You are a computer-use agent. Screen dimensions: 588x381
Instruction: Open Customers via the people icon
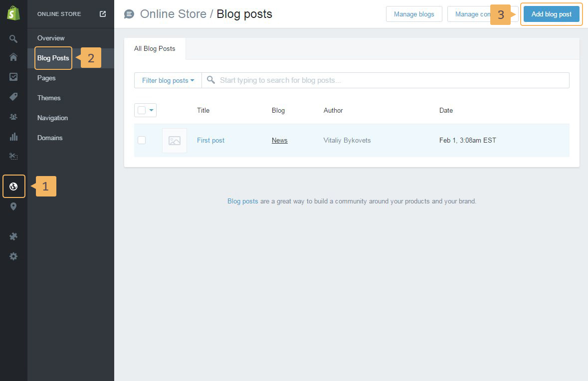coord(13,117)
